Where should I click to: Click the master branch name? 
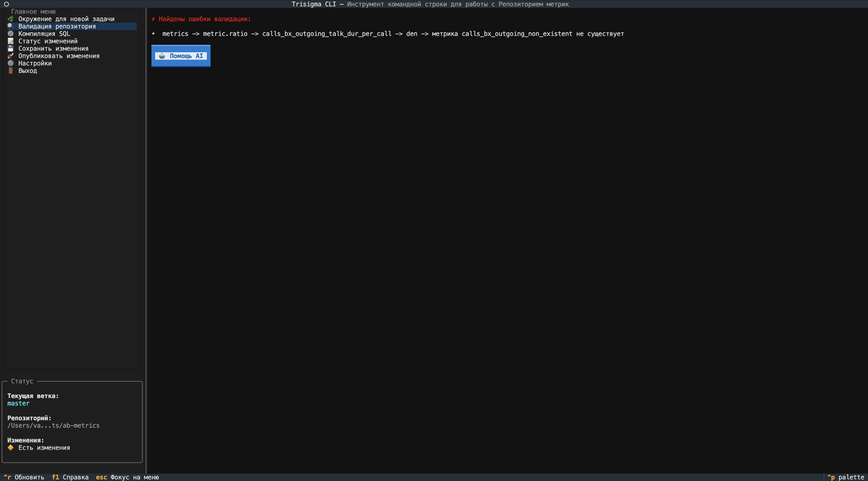[x=18, y=403]
